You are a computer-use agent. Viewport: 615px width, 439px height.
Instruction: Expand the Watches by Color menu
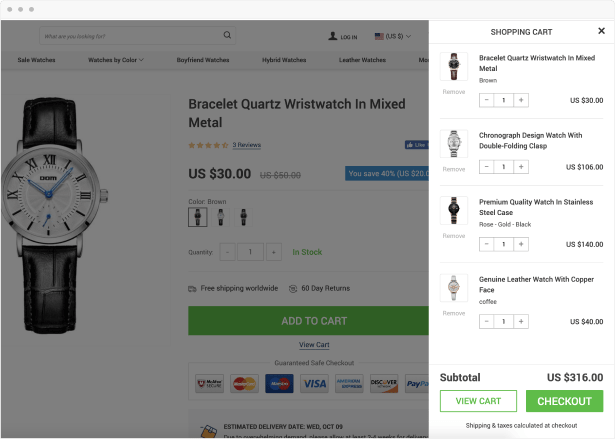tap(116, 60)
